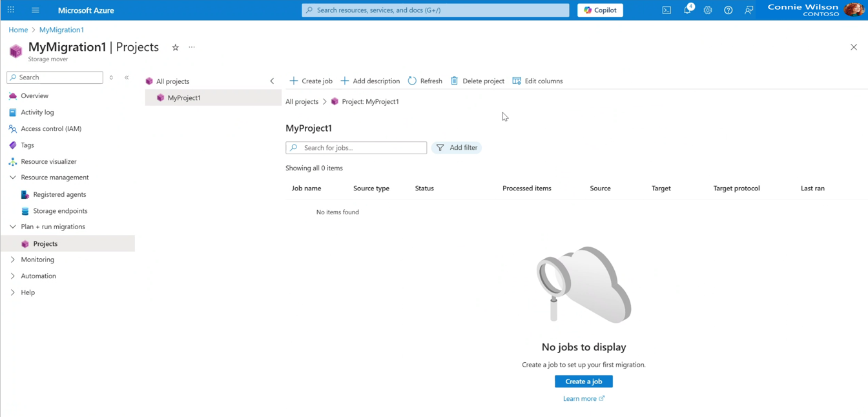868x417 pixels.
Task: Open the notifications bell
Action: pos(688,10)
